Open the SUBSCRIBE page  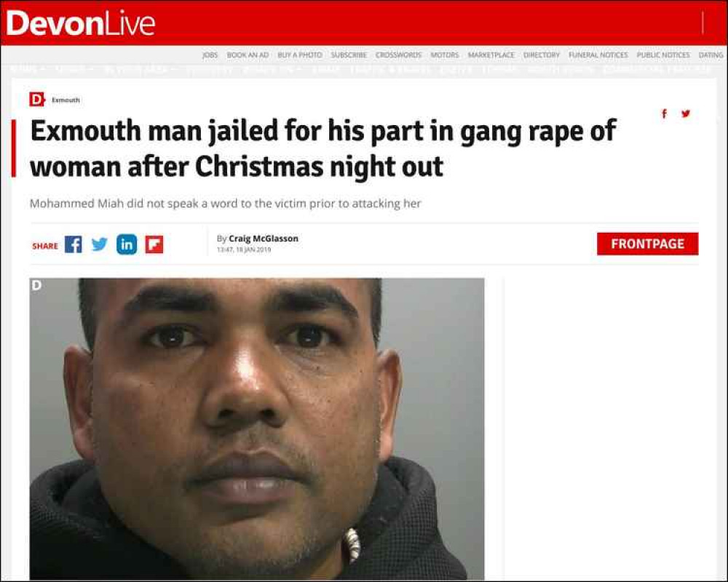(349, 55)
